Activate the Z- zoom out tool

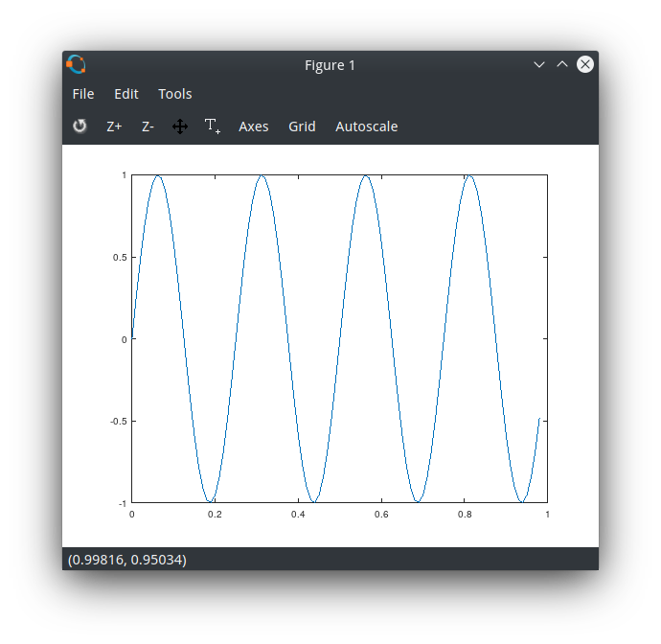[148, 126]
